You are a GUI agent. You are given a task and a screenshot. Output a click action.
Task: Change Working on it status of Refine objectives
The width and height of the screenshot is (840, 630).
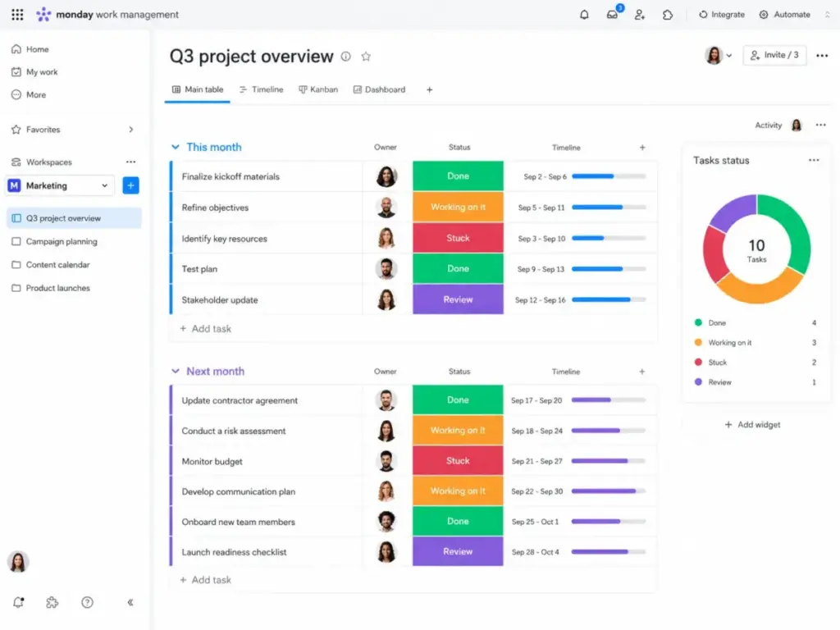click(x=458, y=207)
